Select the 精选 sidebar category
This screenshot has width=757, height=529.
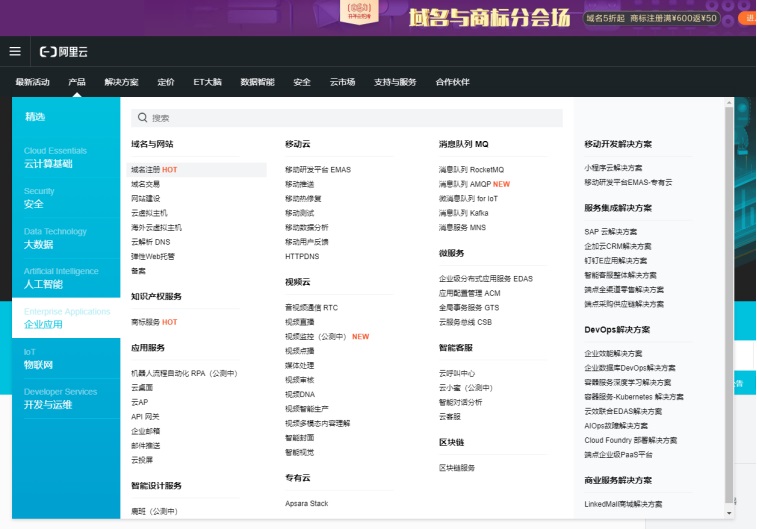coord(35,117)
